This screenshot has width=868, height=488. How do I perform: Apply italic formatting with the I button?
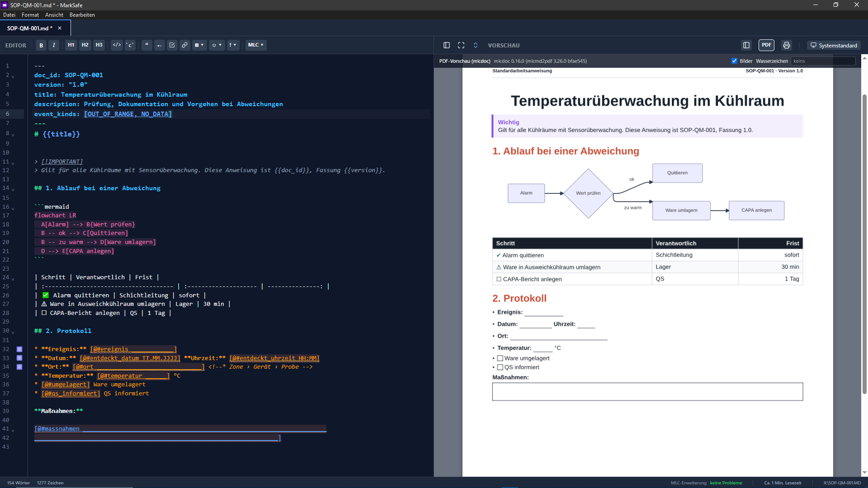point(54,45)
